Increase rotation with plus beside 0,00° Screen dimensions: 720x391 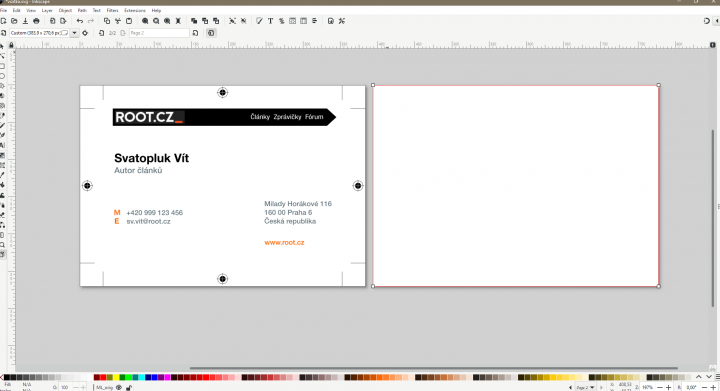point(714,388)
